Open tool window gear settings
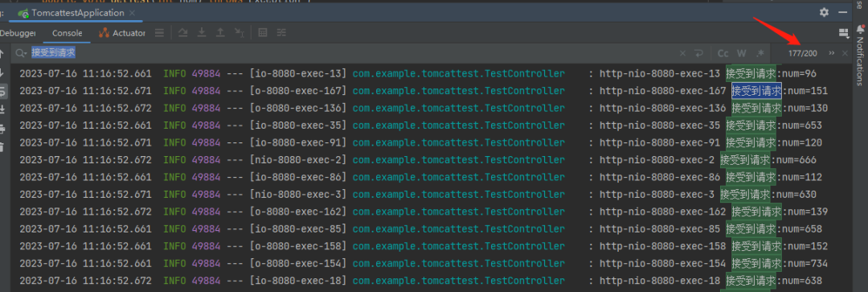868x292 pixels. coord(825,12)
